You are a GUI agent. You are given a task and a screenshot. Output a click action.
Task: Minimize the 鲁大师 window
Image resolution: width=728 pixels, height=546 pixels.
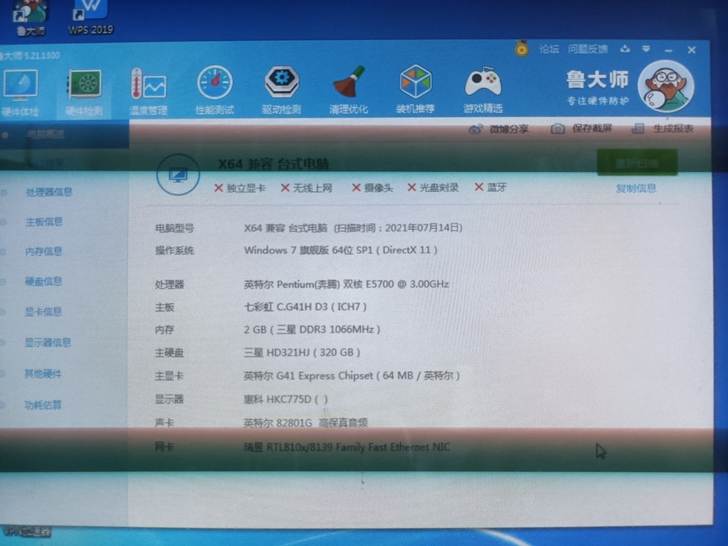[x=669, y=50]
